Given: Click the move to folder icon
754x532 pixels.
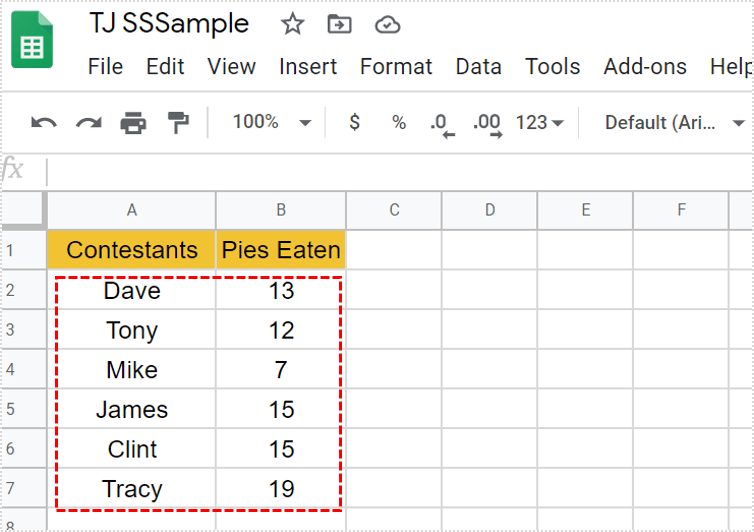Looking at the screenshot, I should click(340, 24).
